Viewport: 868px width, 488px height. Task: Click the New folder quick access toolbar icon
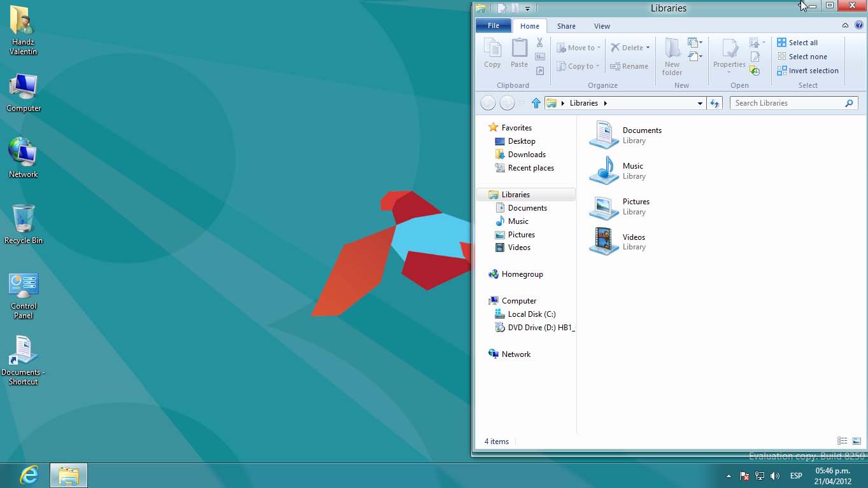[515, 8]
